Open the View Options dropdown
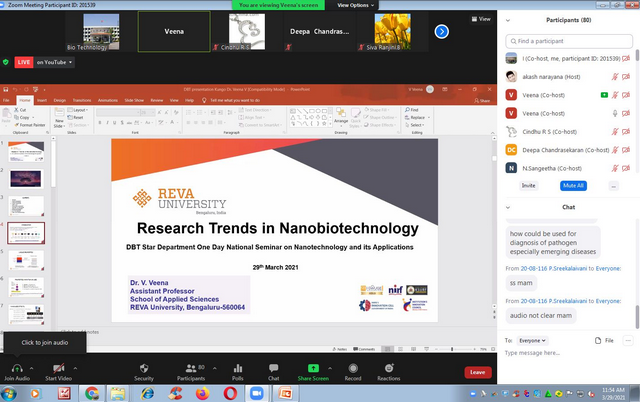The height and width of the screenshot is (402, 640). click(356, 5)
